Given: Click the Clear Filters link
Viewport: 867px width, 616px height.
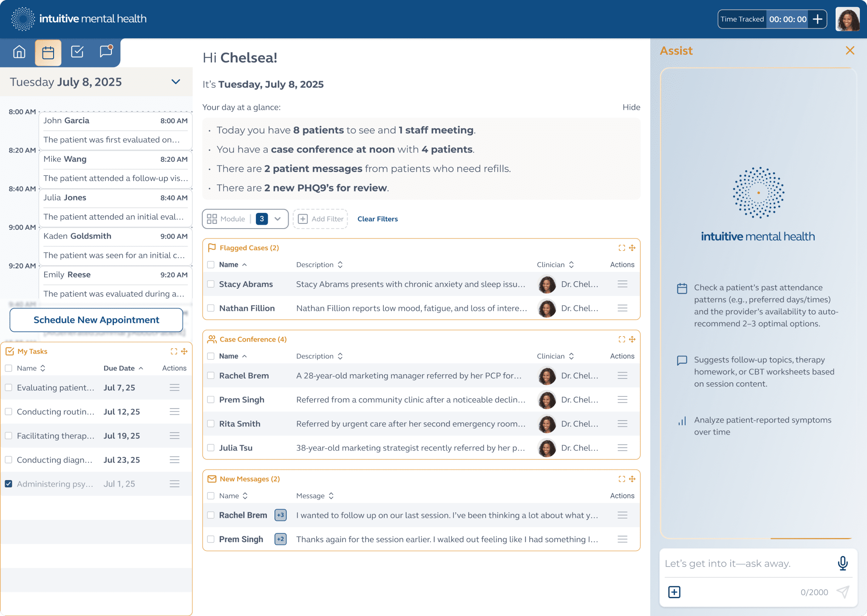Looking at the screenshot, I should 377,219.
